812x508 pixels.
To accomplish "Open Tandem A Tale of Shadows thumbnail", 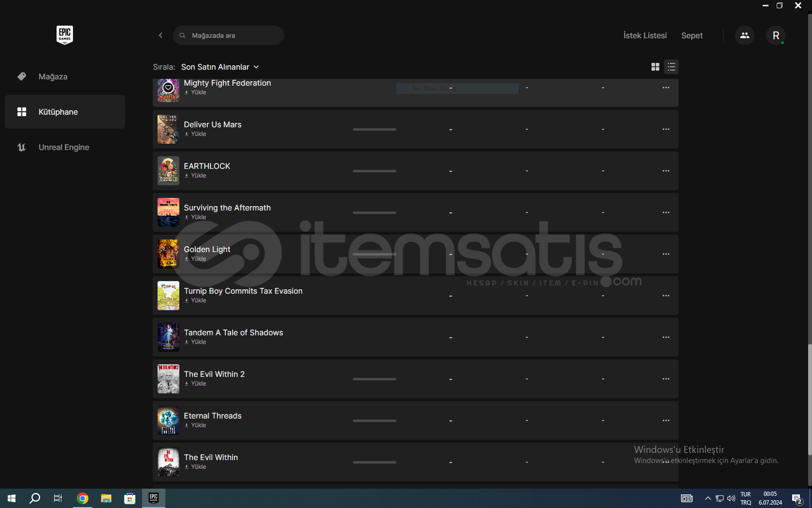I will point(168,337).
